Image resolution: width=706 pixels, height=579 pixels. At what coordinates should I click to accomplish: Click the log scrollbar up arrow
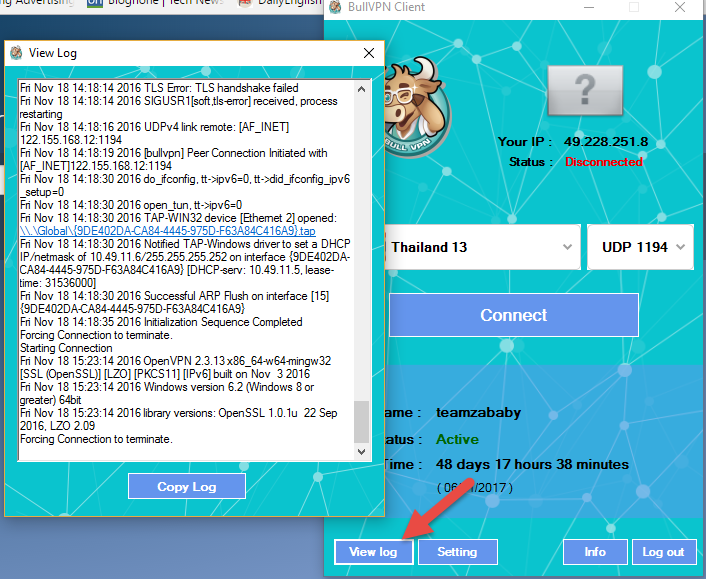pos(362,89)
